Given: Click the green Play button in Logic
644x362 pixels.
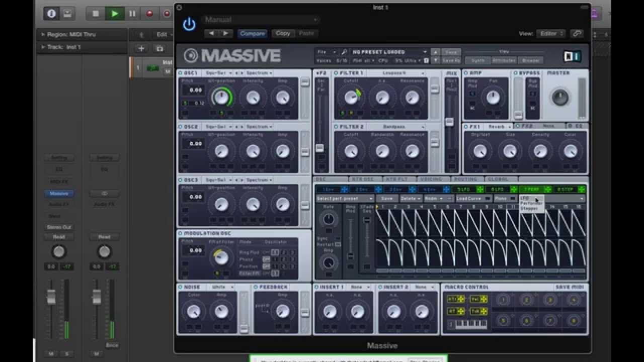Looking at the screenshot, I should point(114,14).
